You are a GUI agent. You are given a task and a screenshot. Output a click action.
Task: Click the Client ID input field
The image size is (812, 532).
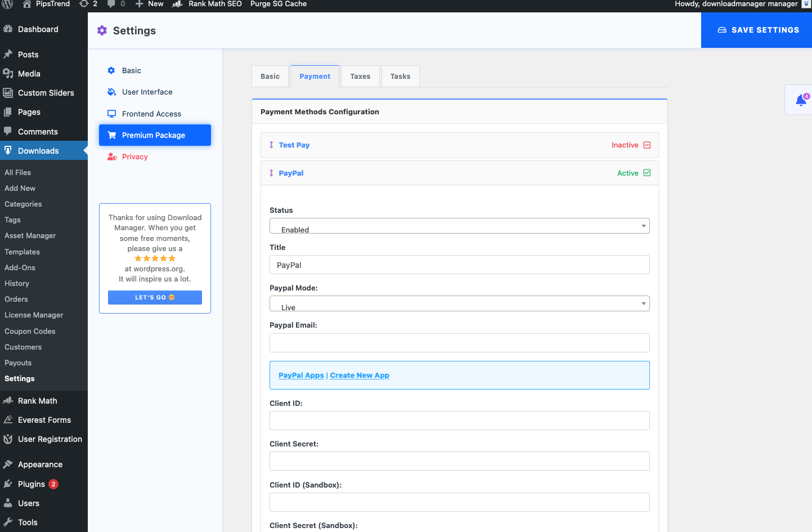(x=460, y=421)
